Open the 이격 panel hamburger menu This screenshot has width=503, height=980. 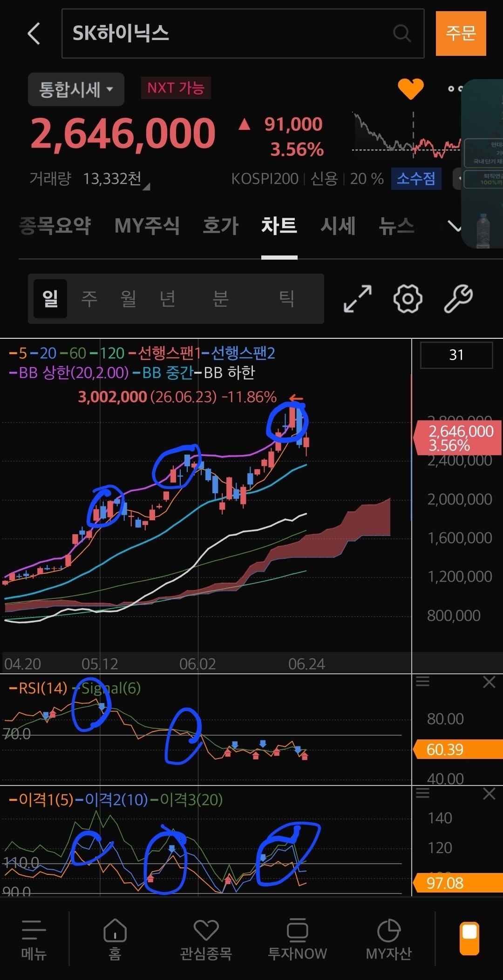[422, 793]
